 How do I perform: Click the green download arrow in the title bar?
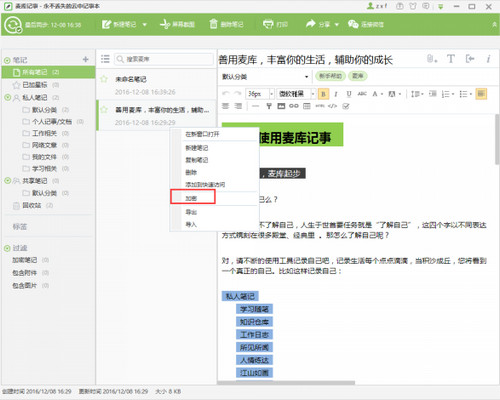tap(441, 6)
